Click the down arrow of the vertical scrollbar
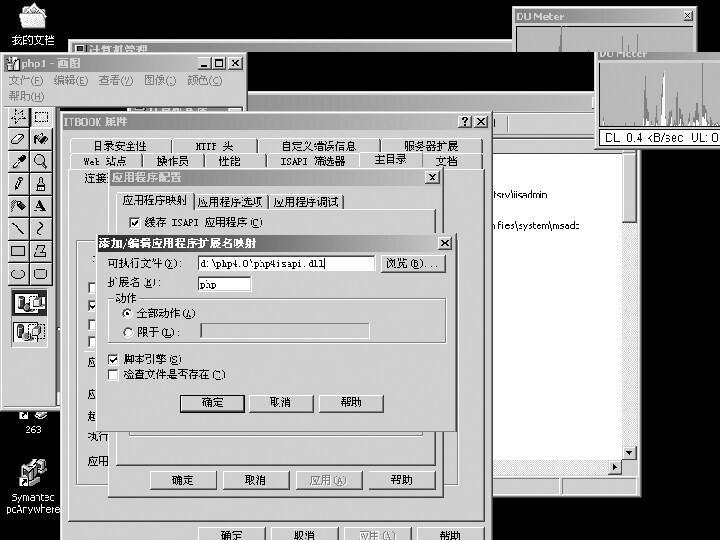 [x=629, y=453]
